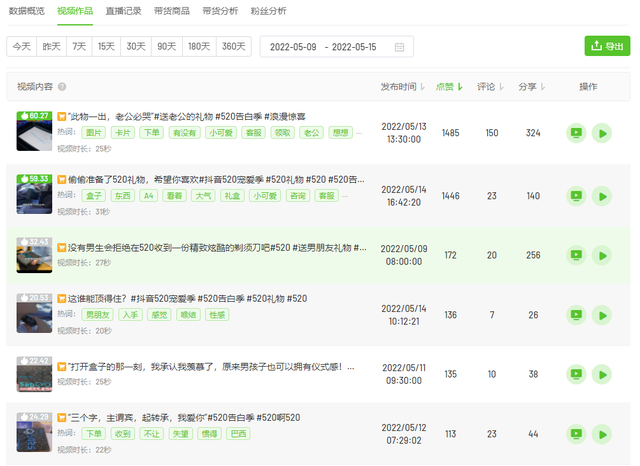
Task: Click the play icon for the 136-likes video
Action: 601,314
